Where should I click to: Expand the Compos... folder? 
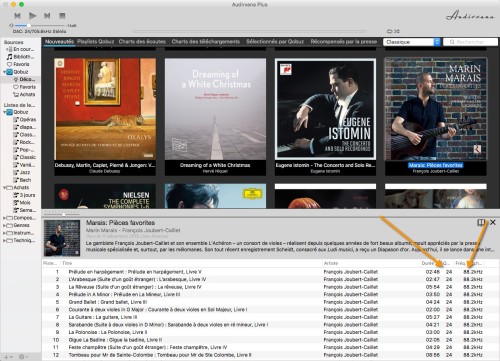4,218
